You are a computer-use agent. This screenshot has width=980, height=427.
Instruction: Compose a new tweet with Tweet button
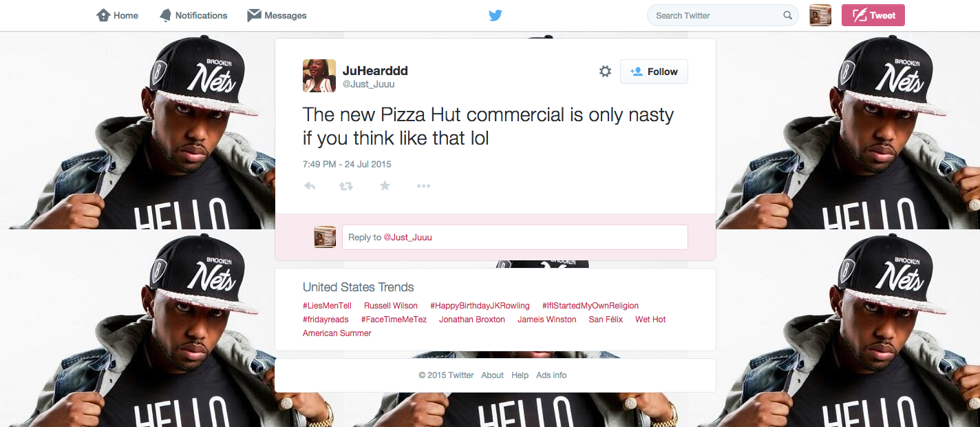click(873, 15)
